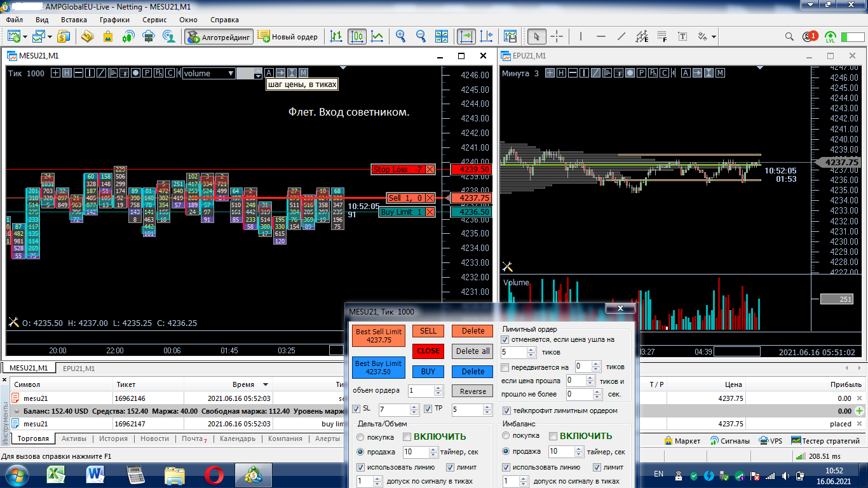Open the Новый ордер dialog
The height and width of the screenshot is (488, 868).
click(x=288, y=37)
